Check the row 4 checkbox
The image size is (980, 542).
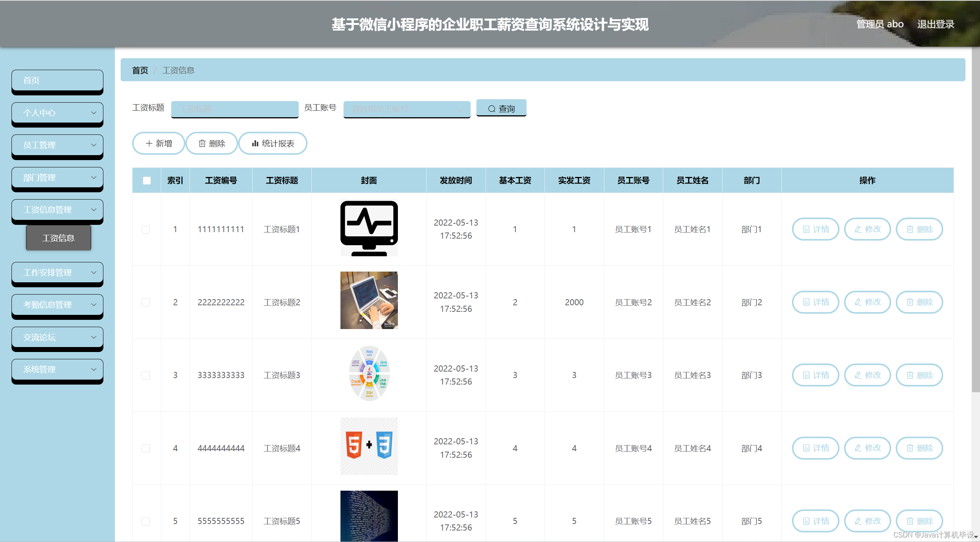click(x=146, y=448)
